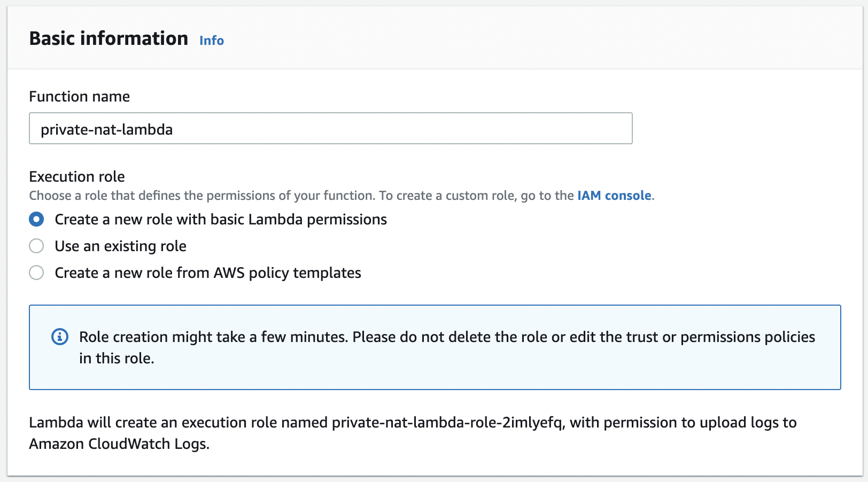Screen dimensions: 868x482
Task: Click inside the Function name input field
Action: pyautogui.click(x=330, y=129)
